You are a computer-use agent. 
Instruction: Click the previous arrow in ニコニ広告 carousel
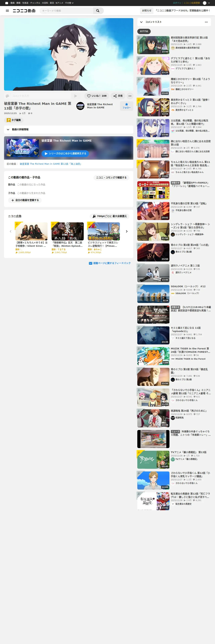[x=11, y=232]
